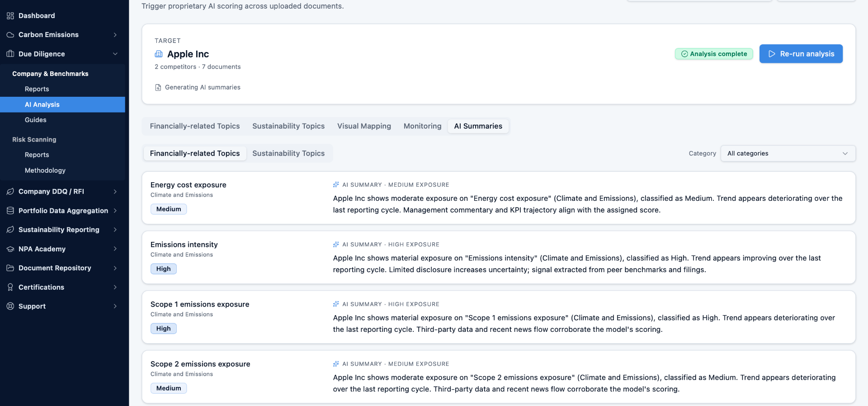Click the NPA Academy graduation cap icon

10,249
